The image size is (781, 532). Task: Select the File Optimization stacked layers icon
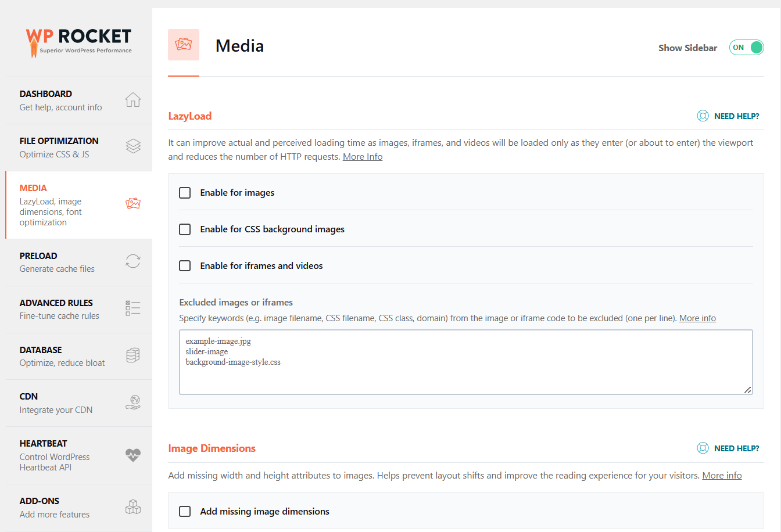[x=132, y=146]
